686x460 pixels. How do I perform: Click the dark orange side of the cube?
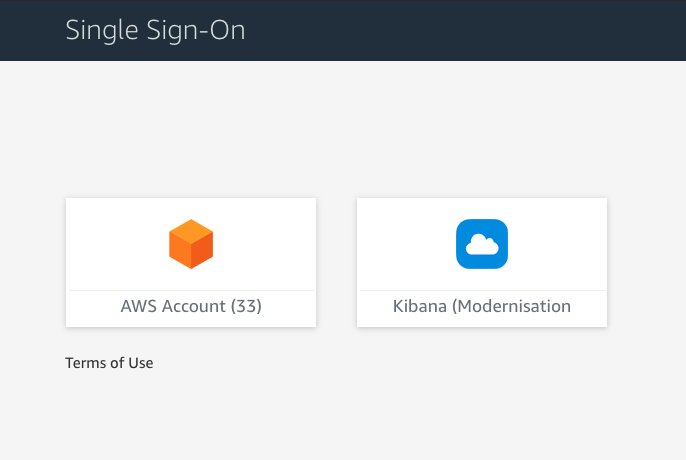202,251
